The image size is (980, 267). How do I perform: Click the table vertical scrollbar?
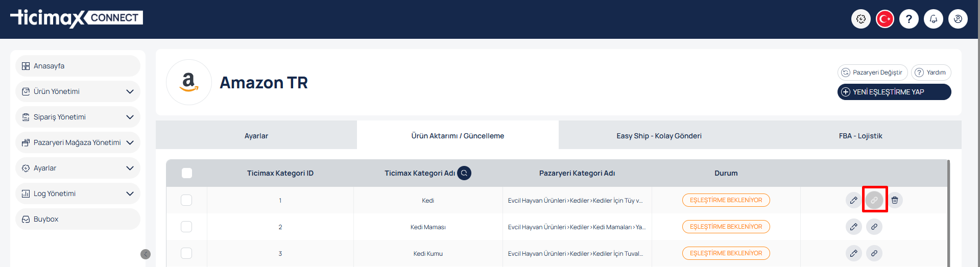pyautogui.click(x=948, y=213)
